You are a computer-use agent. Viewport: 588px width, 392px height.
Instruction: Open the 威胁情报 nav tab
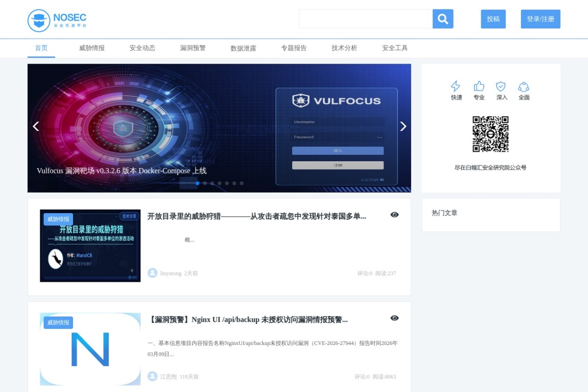[92, 48]
